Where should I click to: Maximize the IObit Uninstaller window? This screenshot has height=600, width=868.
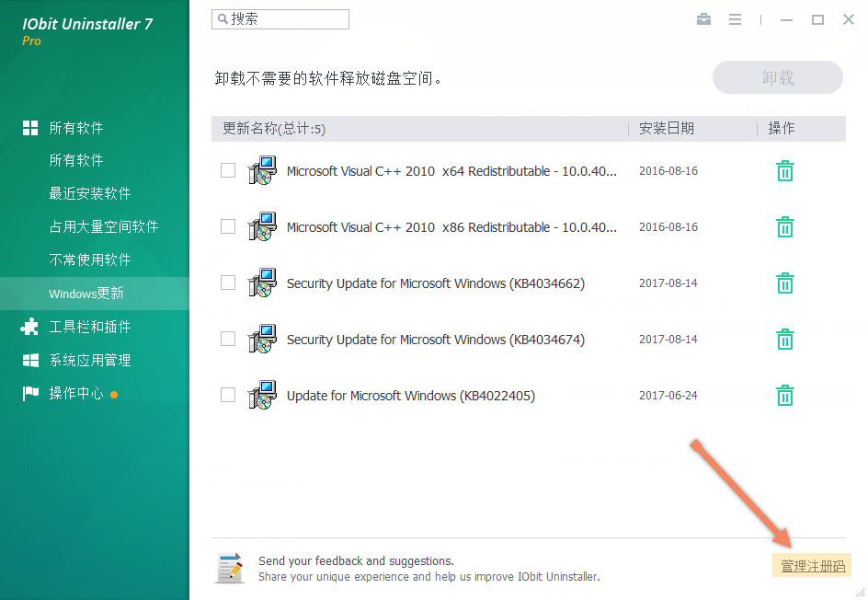[817, 20]
